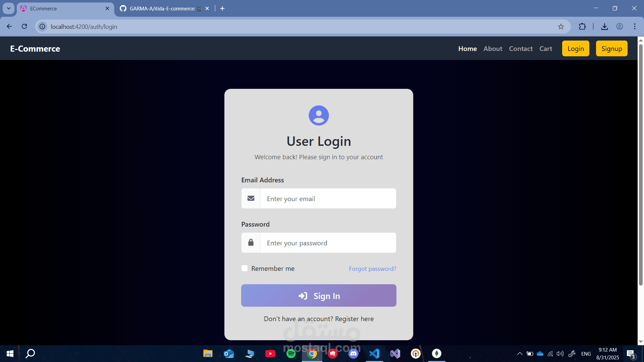Screen dimensions: 644x362
Task: Click the user avatar icon above User Login
Action: coord(319,115)
